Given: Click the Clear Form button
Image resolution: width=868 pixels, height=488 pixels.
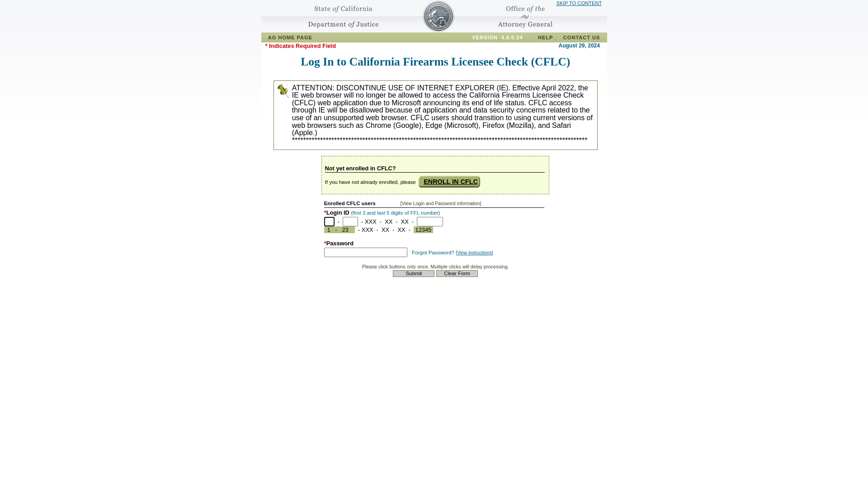Looking at the screenshot, I should pos(457,273).
